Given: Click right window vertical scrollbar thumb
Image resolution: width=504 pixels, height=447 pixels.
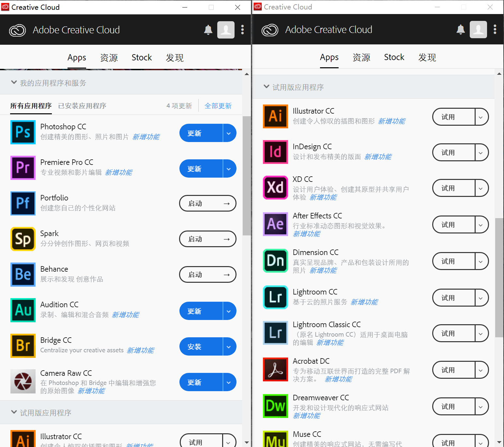Looking at the screenshot, I should 499,278.
